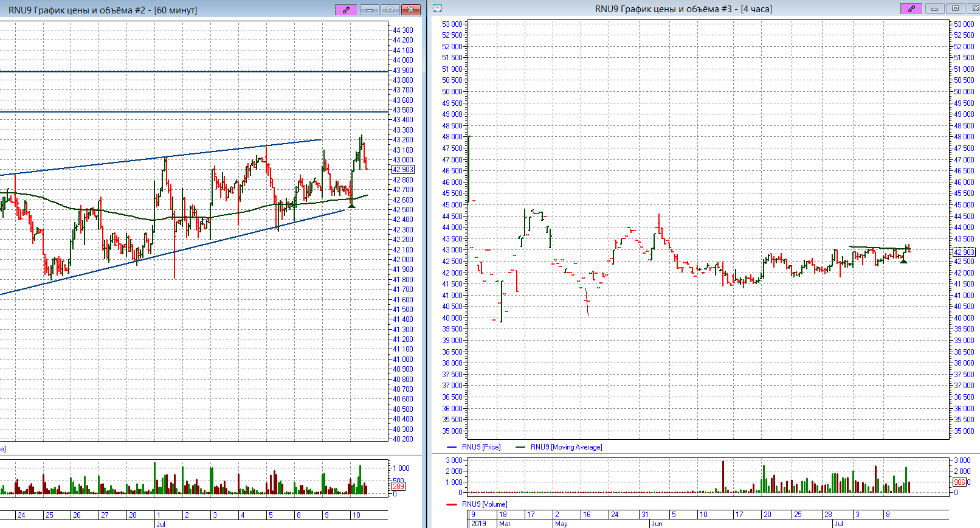Image resolution: width=980 pixels, height=528 pixels.
Task: Close the 60-minute chart window
Action: (411, 10)
